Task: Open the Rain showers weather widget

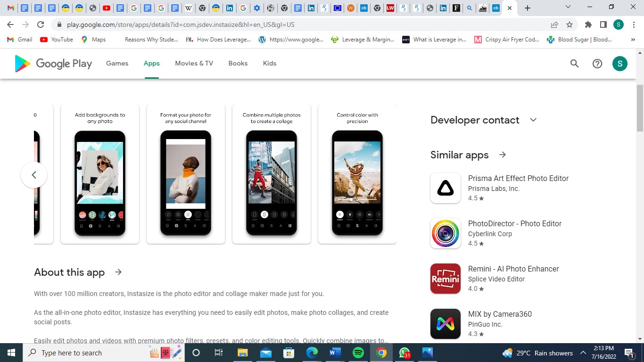Action: 537,353
